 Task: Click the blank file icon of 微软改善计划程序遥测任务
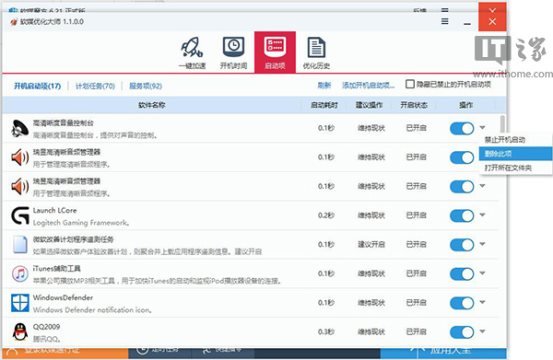20,244
